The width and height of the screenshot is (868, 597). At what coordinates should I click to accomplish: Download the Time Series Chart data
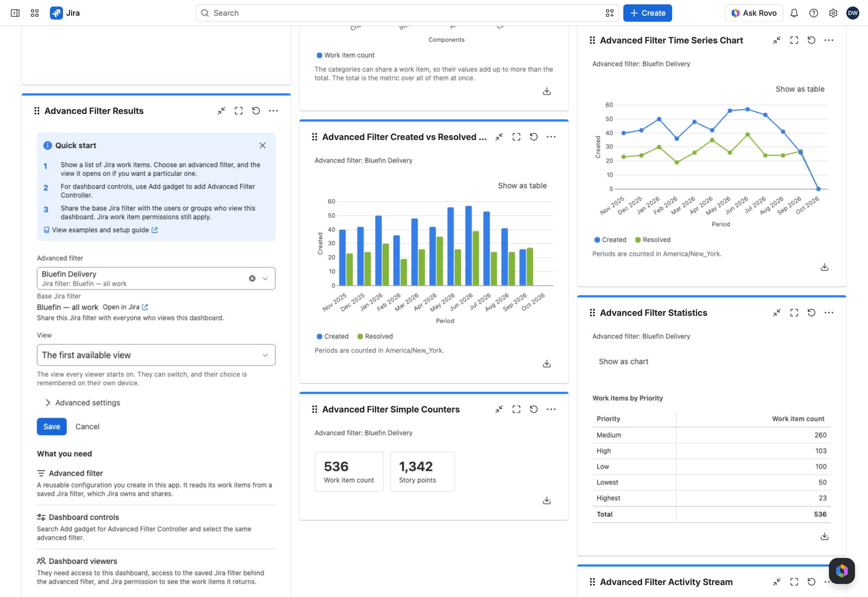[825, 267]
